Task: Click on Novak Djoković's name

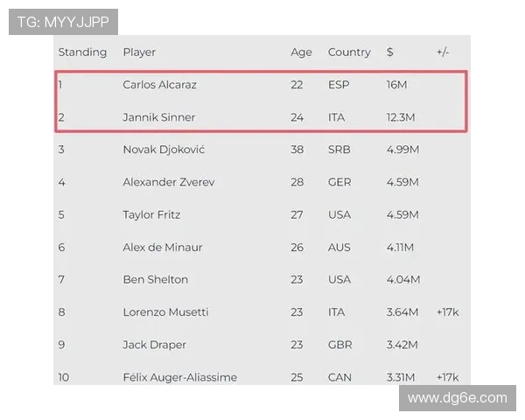Action: tap(164, 150)
